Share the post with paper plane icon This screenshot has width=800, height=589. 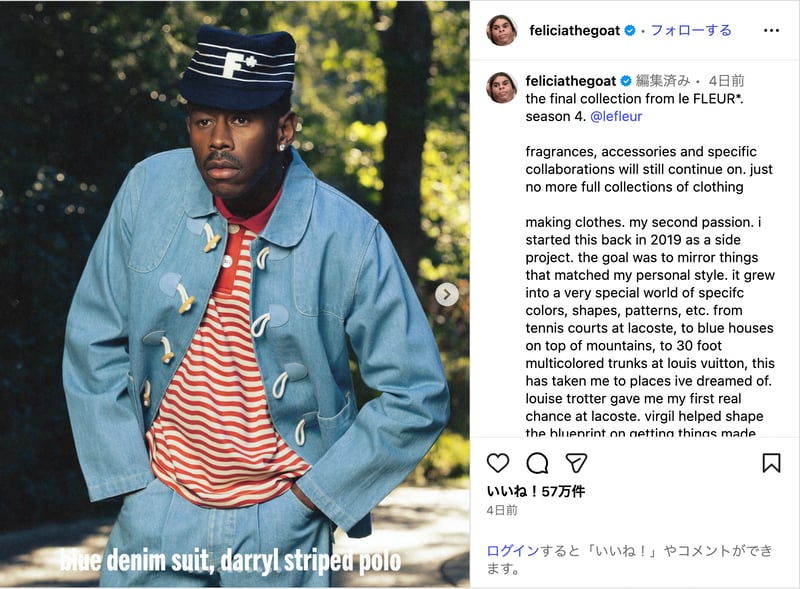577,463
